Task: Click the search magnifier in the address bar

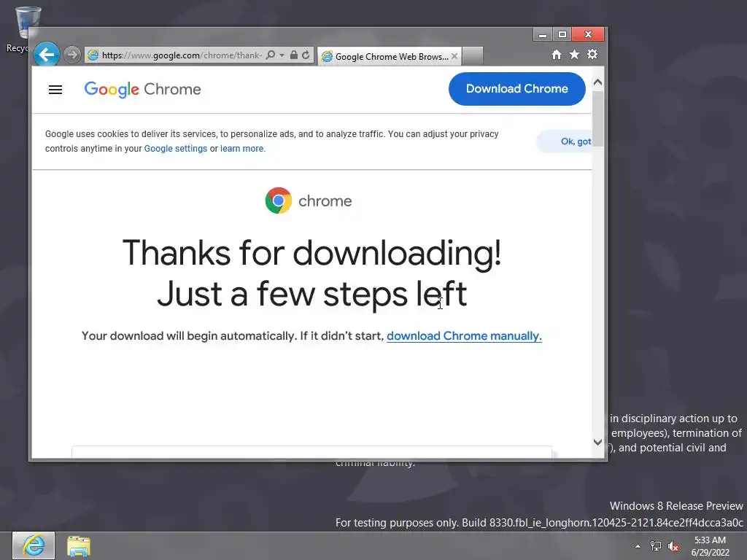Action: click(270, 55)
